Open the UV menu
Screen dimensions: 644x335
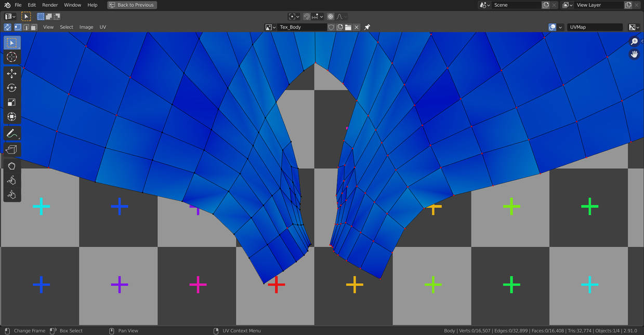click(x=103, y=27)
